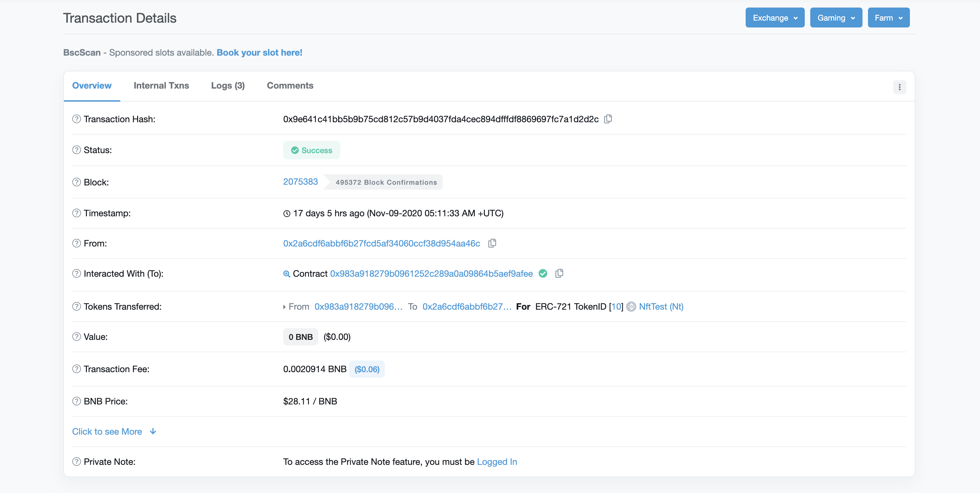
Task: Copy the contract address icon
Action: (x=559, y=274)
